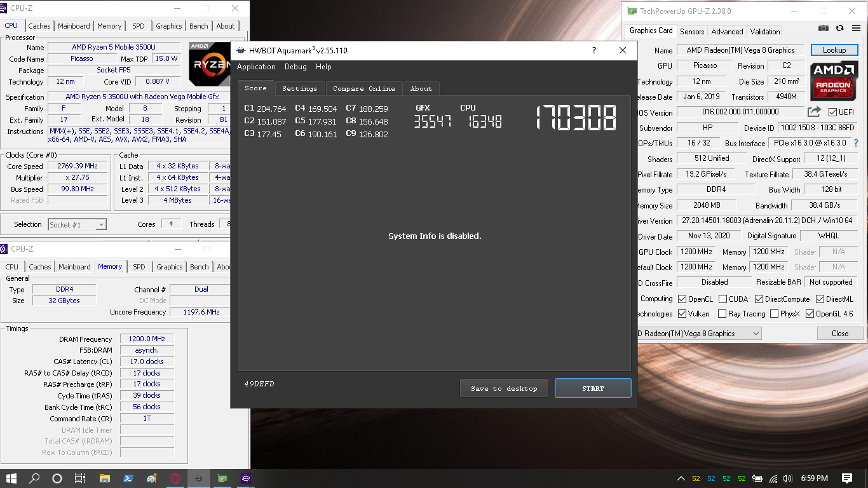Show hidden system tray icons chevron
Viewport: 868px width, 488px height.
coord(681,478)
